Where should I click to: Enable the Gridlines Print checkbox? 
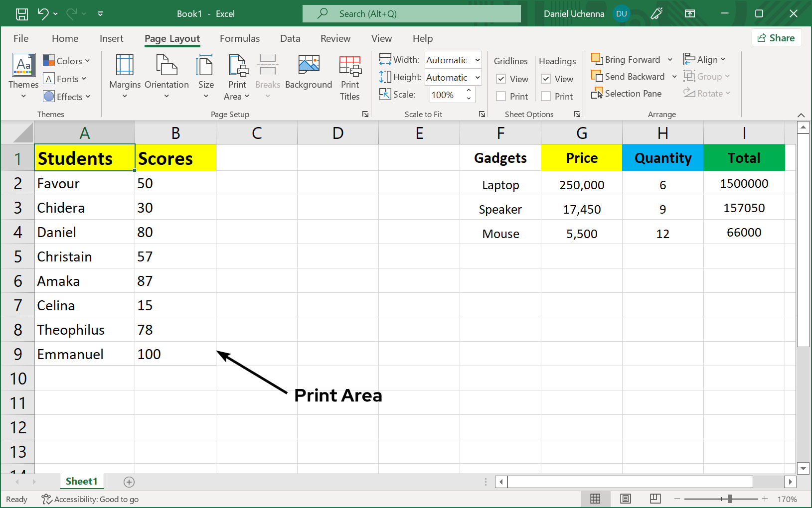(x=501, y=97)
